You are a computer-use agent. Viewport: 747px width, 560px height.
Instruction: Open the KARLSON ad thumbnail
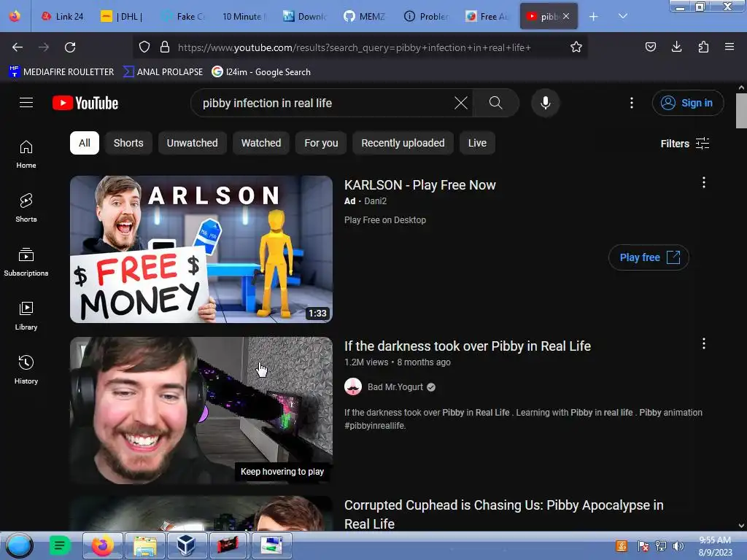tap(201, 249)
